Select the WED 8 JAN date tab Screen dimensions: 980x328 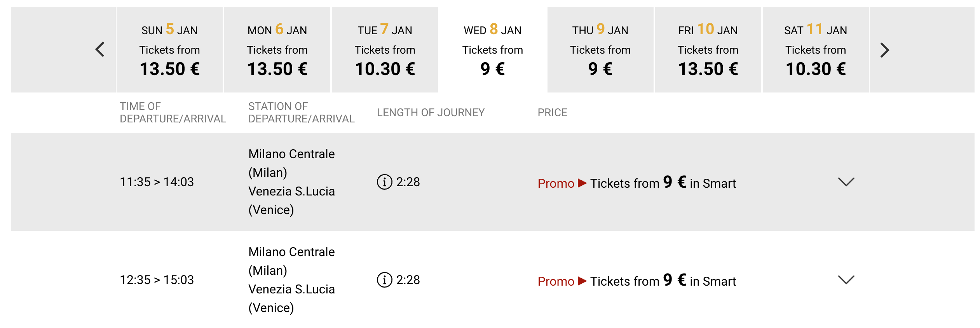pyautogui.click(x=492, y=50)
